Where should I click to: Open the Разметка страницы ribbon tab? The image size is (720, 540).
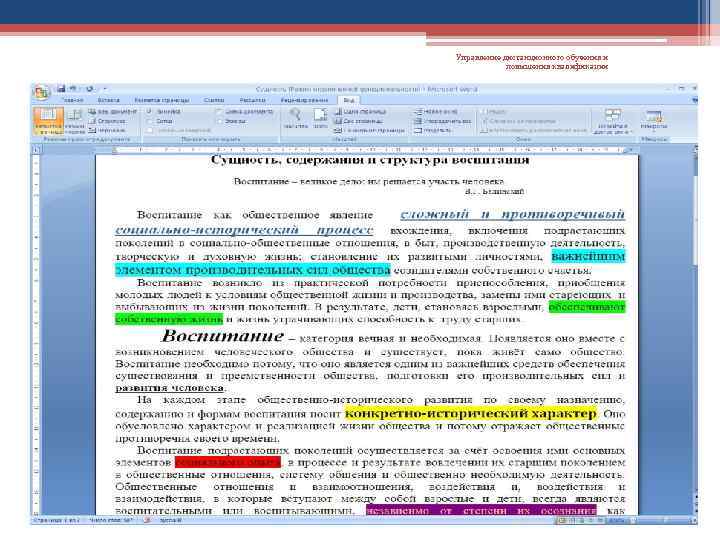click(162, 100)
